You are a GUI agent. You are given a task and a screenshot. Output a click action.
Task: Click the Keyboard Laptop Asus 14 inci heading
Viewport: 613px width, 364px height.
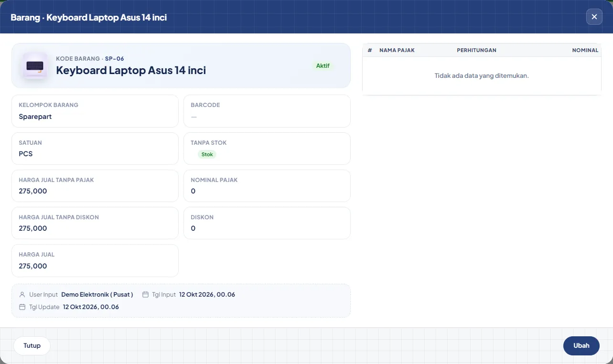point(131,70)
